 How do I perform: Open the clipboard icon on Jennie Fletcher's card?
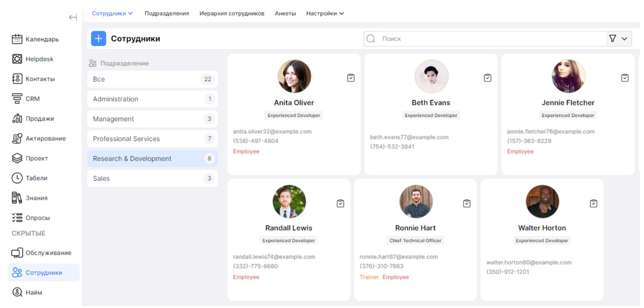click(625, 78)
